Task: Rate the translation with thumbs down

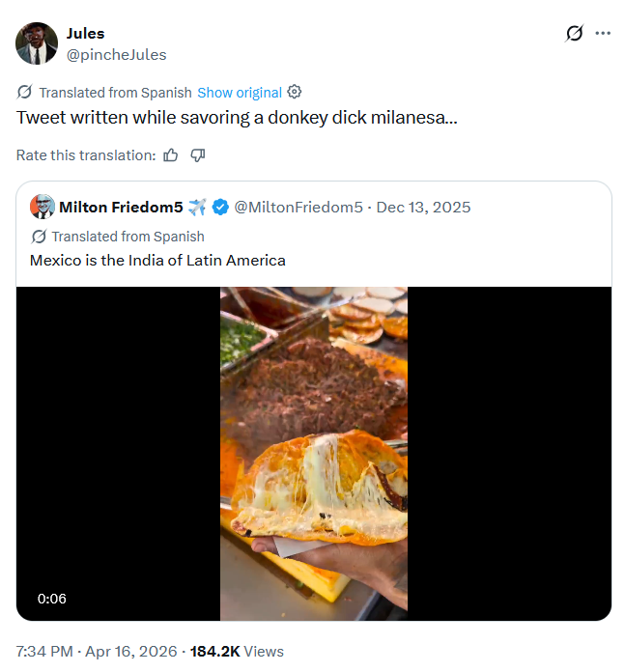Action: 198,155
